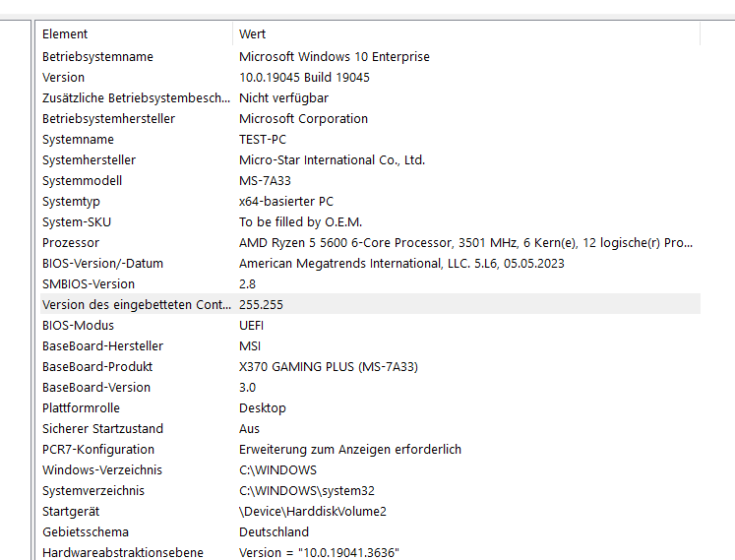735x560 pixels.
Task: Select the Sicherer Startzustand row label
Action: click(x=102, y=428)
